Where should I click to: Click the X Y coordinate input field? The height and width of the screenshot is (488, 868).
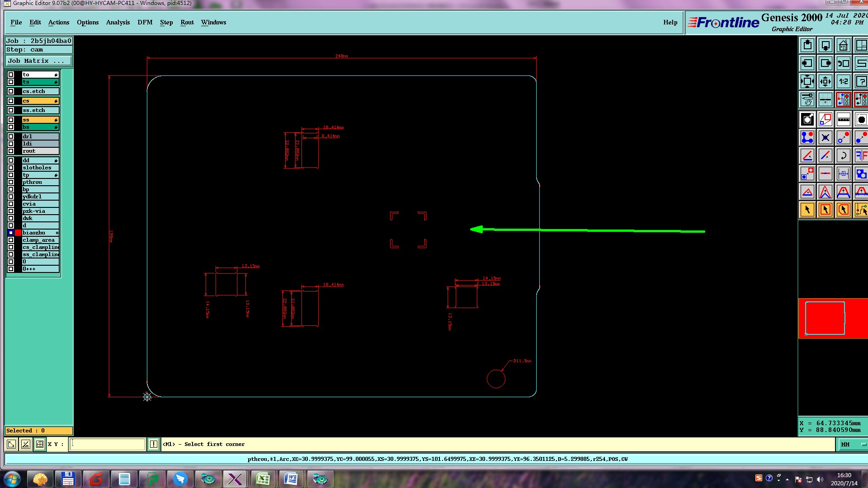[x=108, y=444]
